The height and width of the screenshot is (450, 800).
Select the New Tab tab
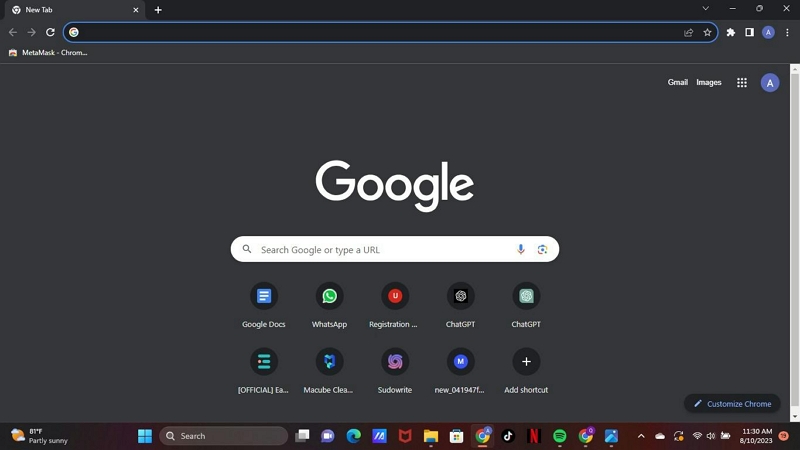73,10
